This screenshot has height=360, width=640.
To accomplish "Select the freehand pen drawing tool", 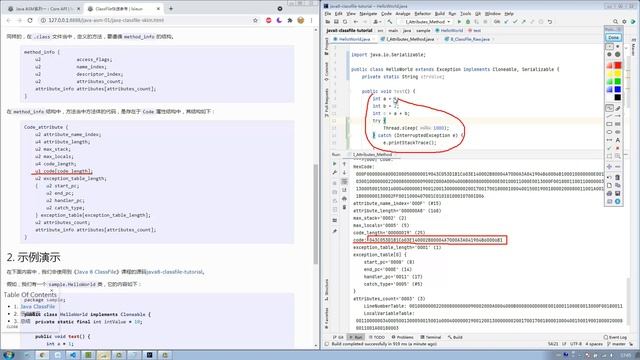I will 609,108.
